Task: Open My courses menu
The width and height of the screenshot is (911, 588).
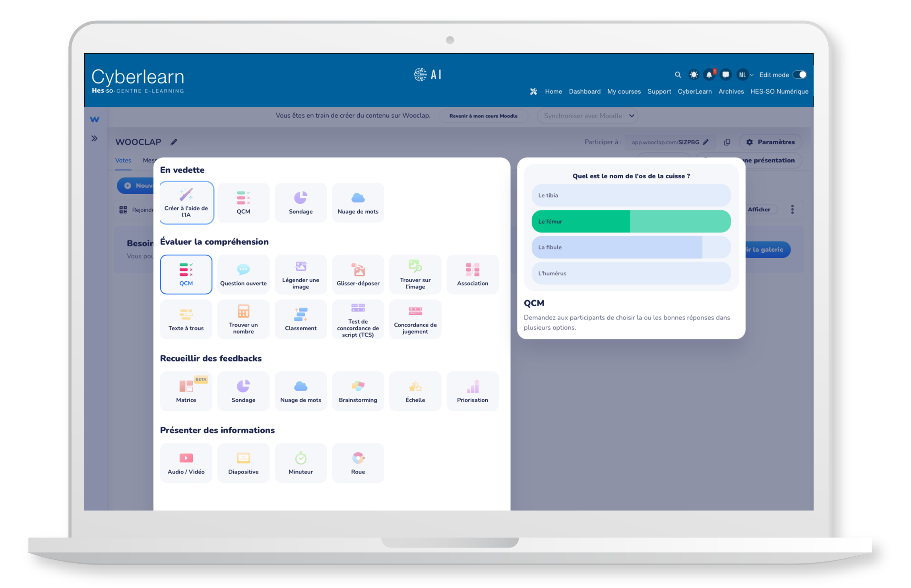Action: point(624,91)
